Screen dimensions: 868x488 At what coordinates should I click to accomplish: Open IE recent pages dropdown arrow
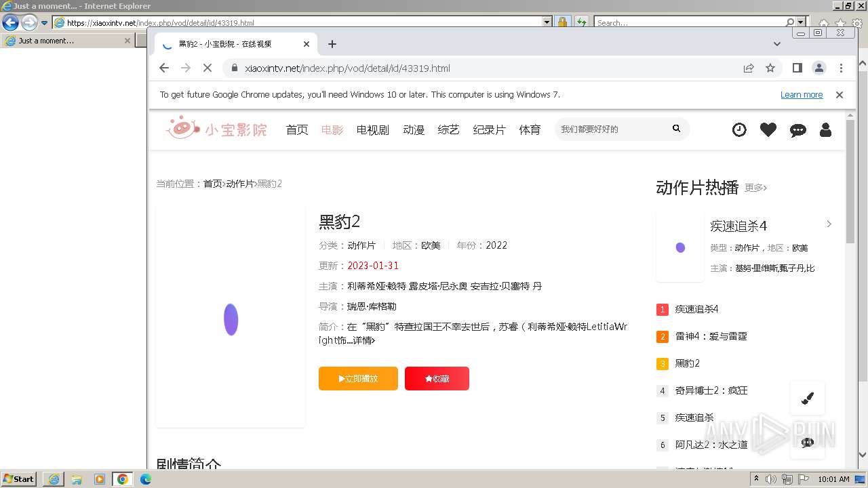coord(45,22)
